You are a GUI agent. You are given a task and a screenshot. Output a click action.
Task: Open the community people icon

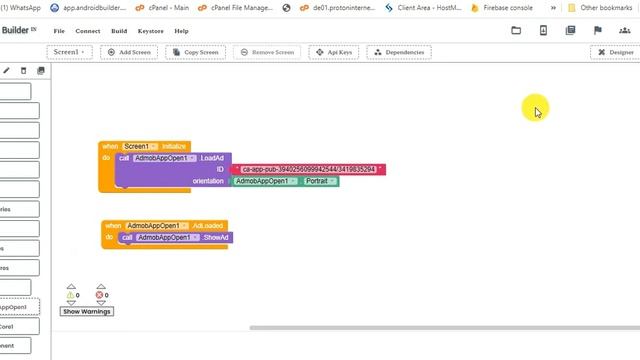pos(624,31)
